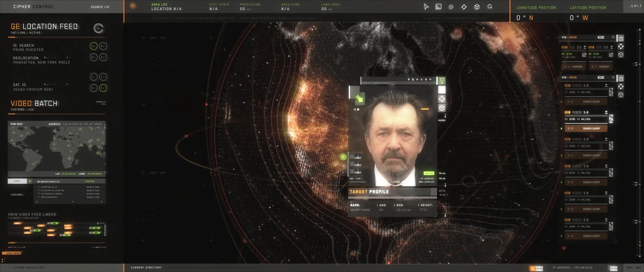Image resolution: width=644 pixels, height=272 pixels.
Task: Click the circular refresh icon beside GE Location Feed
Action: [99, 29]
